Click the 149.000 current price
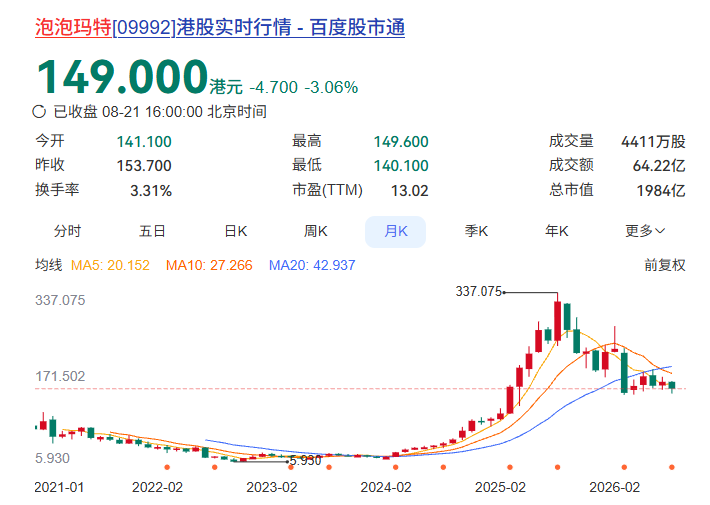The height and width of the screenshot is (505, 710). [x=122, y=77]
